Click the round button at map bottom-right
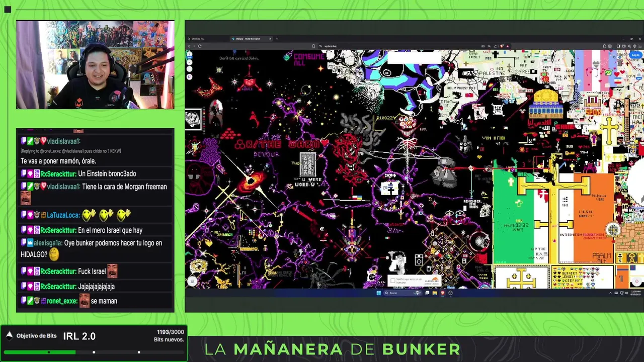644x362 pixels. click(x=636, y=282)
